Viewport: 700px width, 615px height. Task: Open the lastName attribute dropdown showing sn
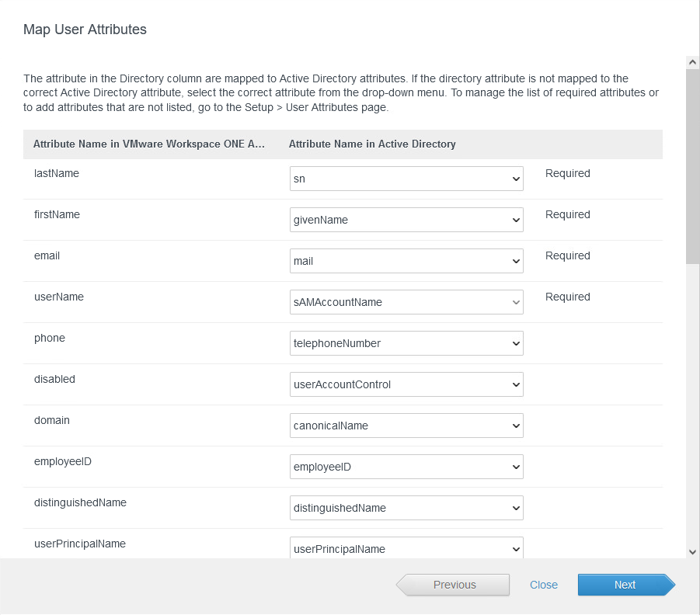pyautogui.click(x=406, y=179)
